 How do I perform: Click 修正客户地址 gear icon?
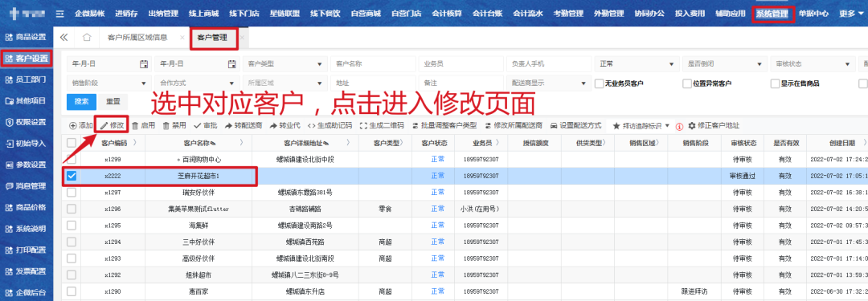691,125
